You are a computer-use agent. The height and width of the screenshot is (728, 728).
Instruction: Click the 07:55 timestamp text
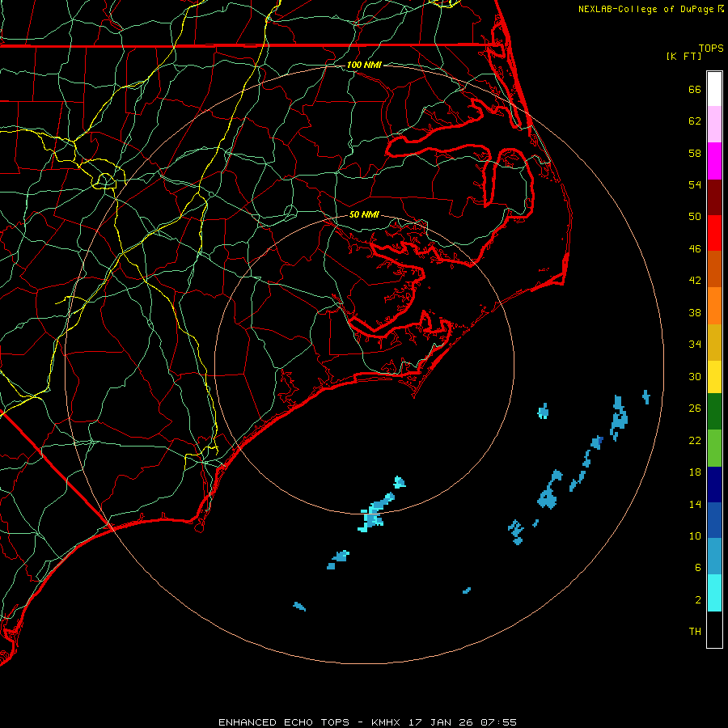click(498, 722)
